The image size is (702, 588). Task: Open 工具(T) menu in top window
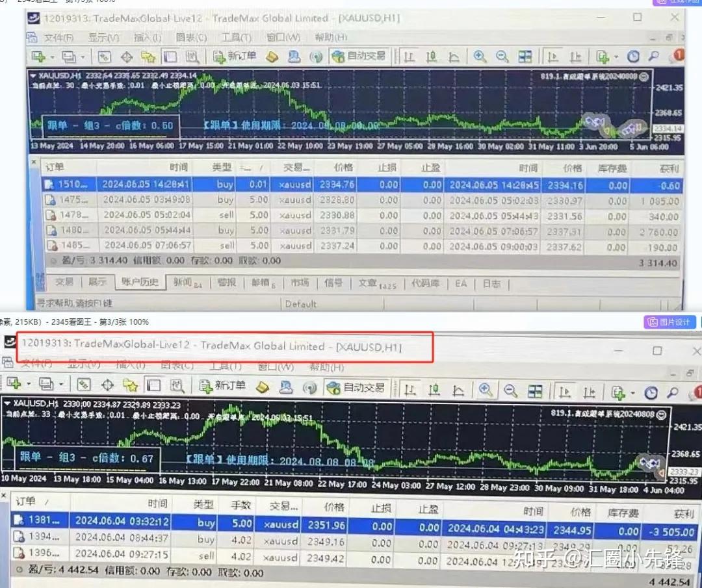point(237,38)
